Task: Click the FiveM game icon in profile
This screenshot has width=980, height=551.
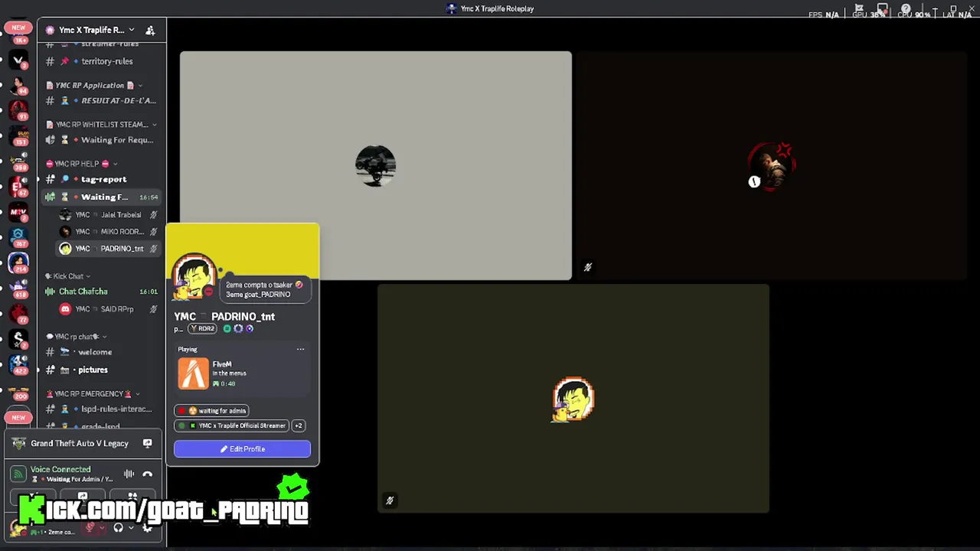Action: [193, 373]
